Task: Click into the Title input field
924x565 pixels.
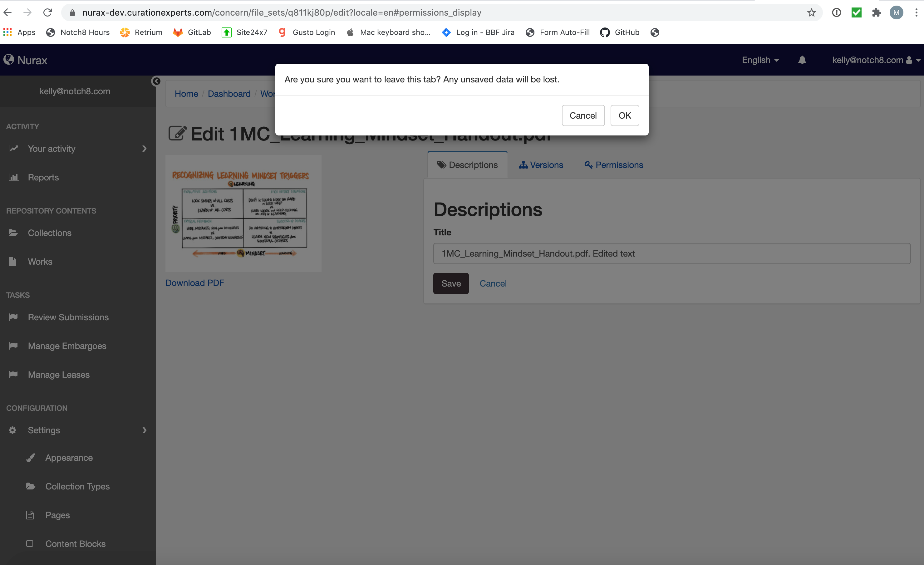Action: tap(672, 253)
